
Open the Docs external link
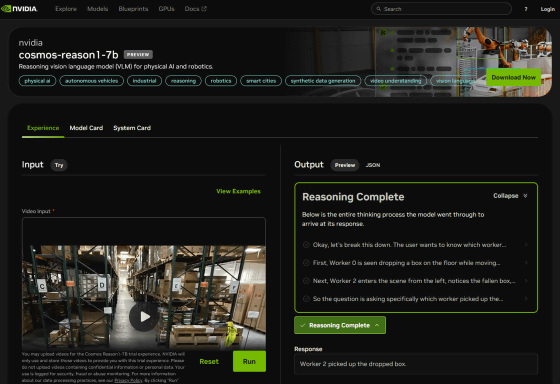click(x=195, y=9)
